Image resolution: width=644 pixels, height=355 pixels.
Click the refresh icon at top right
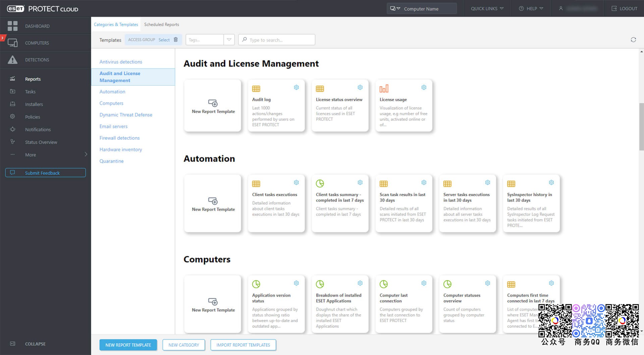pos(633,40)
